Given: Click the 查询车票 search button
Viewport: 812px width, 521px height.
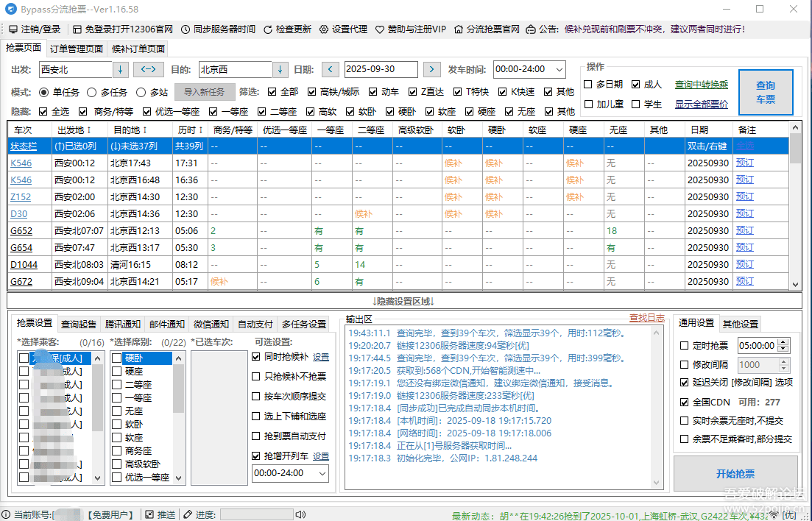Looking at the screenshot, I should tap(766, 92).
